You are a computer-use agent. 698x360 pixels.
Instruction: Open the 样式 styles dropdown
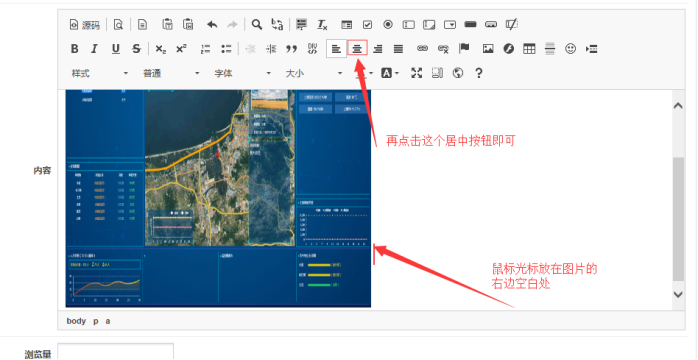(x=100, y=73)
